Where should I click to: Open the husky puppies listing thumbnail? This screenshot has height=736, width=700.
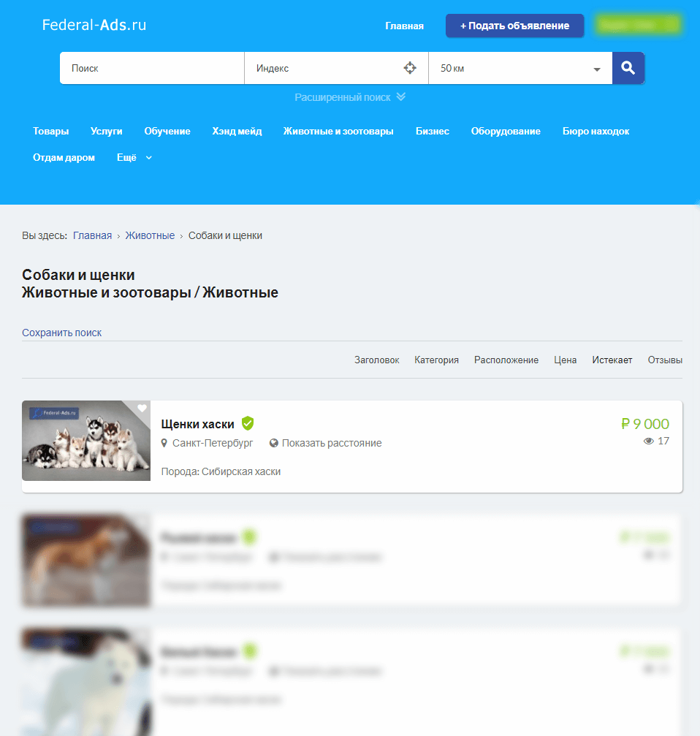[x=86, y=441]
